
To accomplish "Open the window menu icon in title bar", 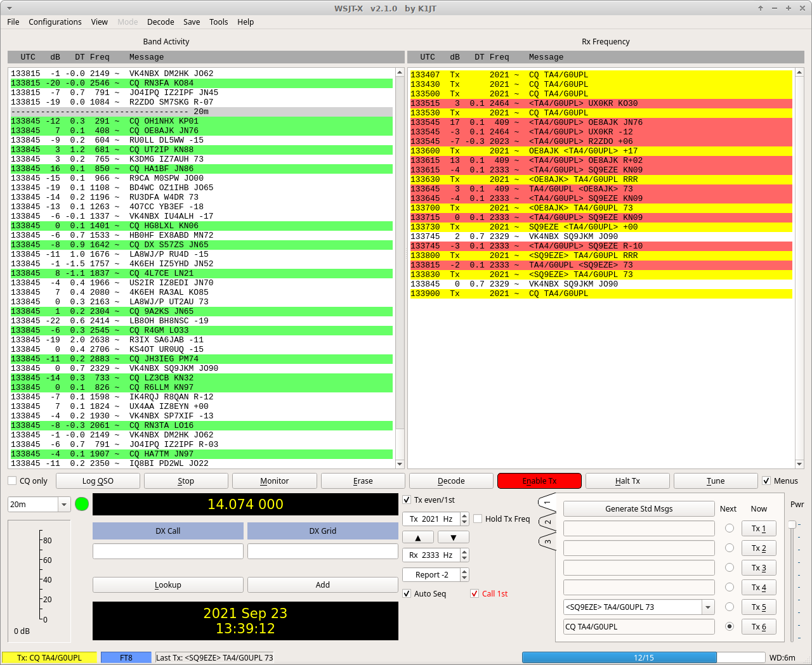I will click(9, 8).
